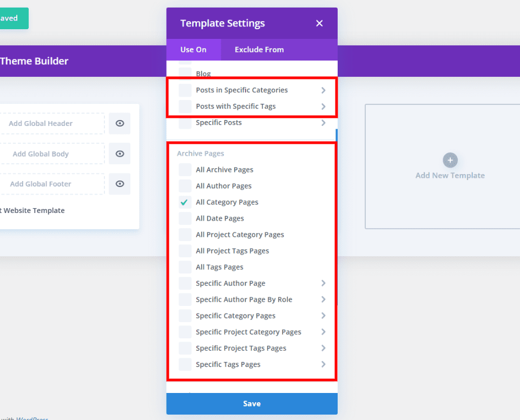Enable Posts with Specific Tags
The height and width of the screenshot is (420, 520).
point(184,106)
